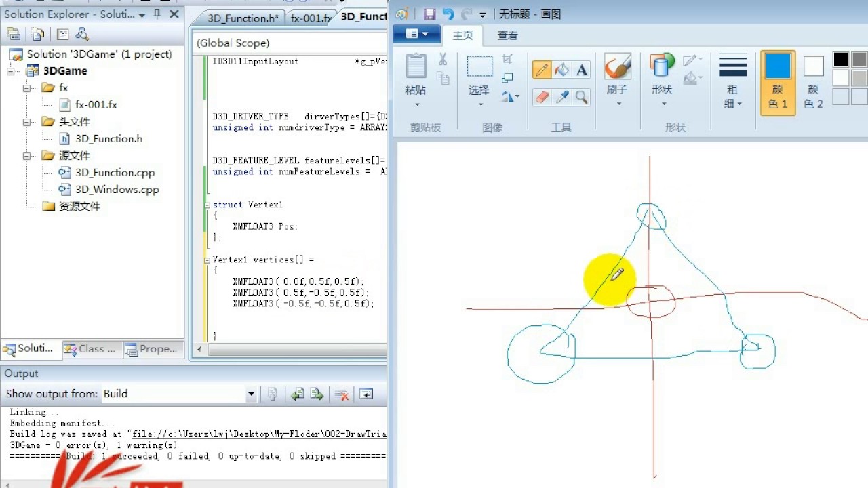Switch to the fx-001.fx editor tab
Screen dimensions: 868x488
tap(309, 18)
